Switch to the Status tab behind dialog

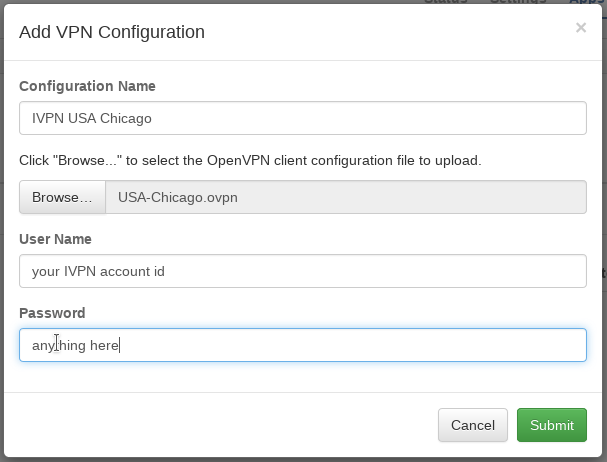pyautogui.click(x=445, y=1)
